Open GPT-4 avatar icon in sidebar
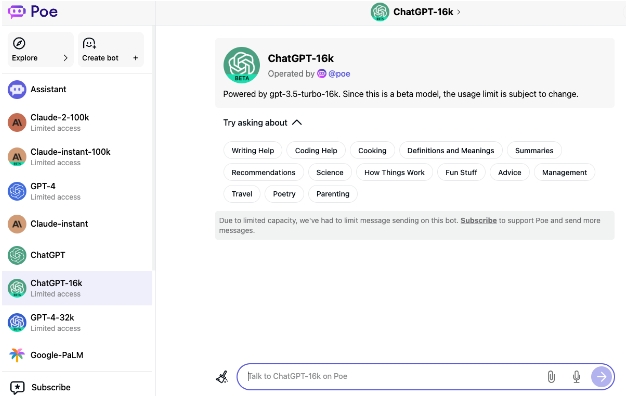 click(17, 191)
